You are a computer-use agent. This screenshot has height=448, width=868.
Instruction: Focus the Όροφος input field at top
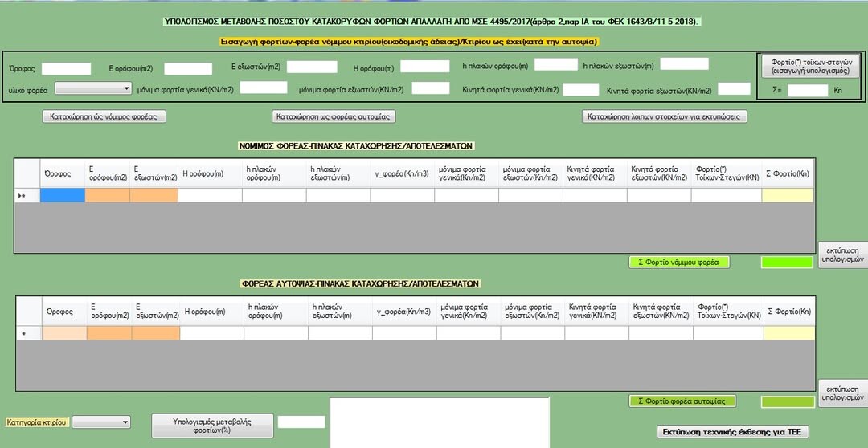pos(66,69)
